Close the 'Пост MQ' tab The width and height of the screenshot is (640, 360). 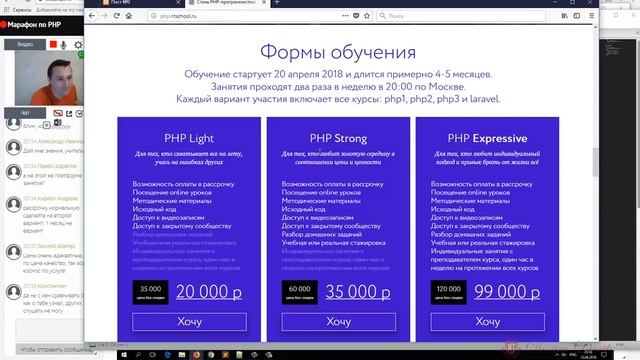[x=178, y=2]
